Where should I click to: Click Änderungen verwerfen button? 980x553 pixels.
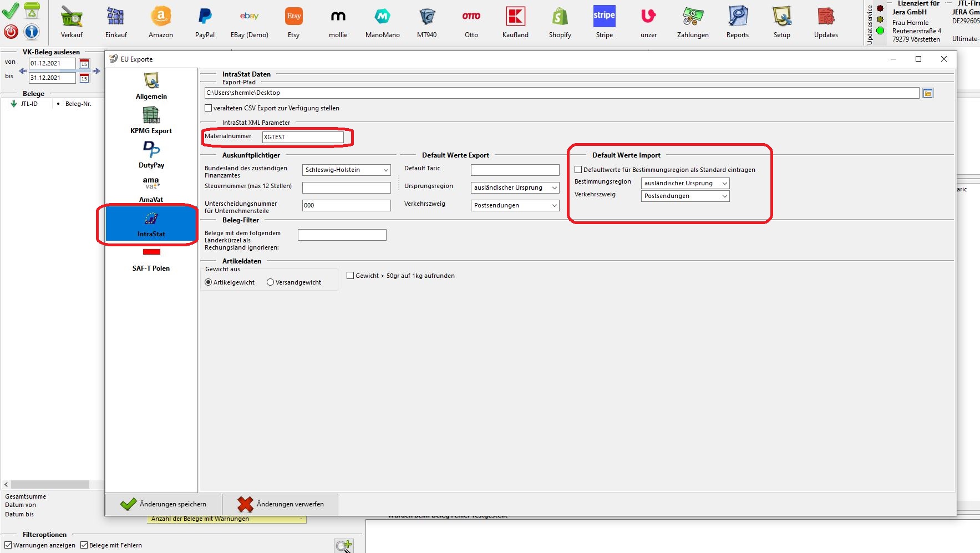281,504
